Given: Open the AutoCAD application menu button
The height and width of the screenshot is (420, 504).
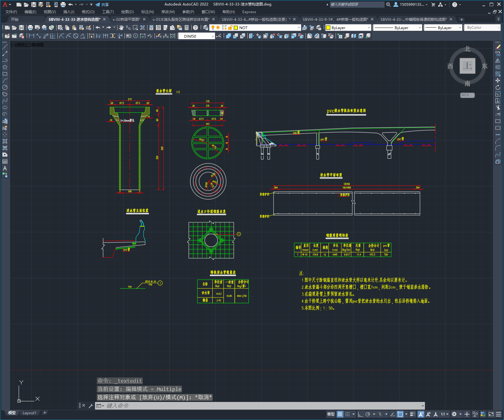Looking at the screenshot, I should (6, 5).
